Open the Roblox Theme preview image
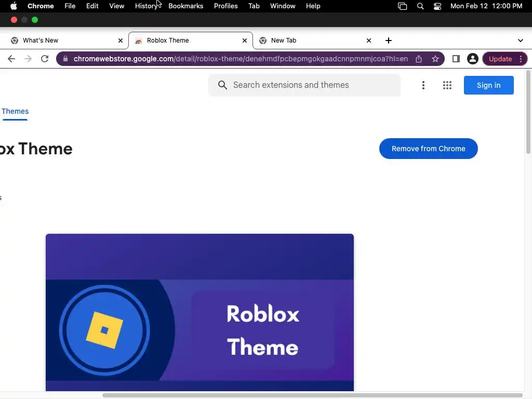Viewport: 532px width, 399px height. coord(199,312)
